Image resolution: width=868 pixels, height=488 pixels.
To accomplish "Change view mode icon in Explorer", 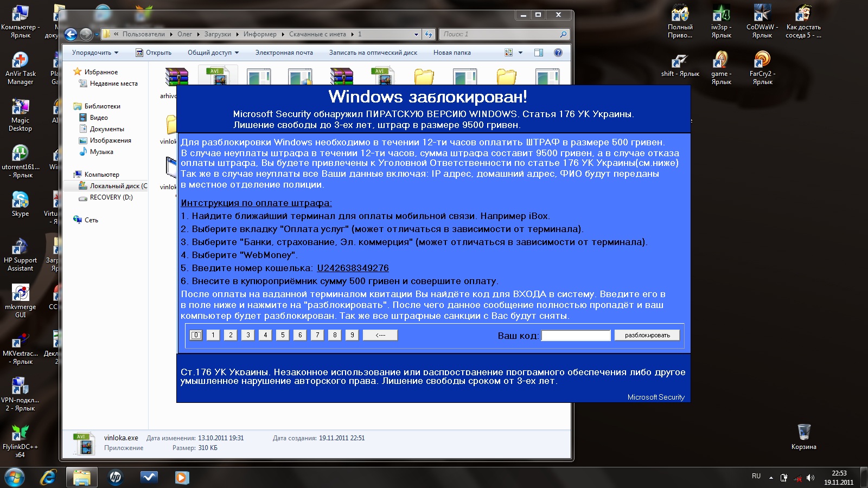I will pos(508,53).
